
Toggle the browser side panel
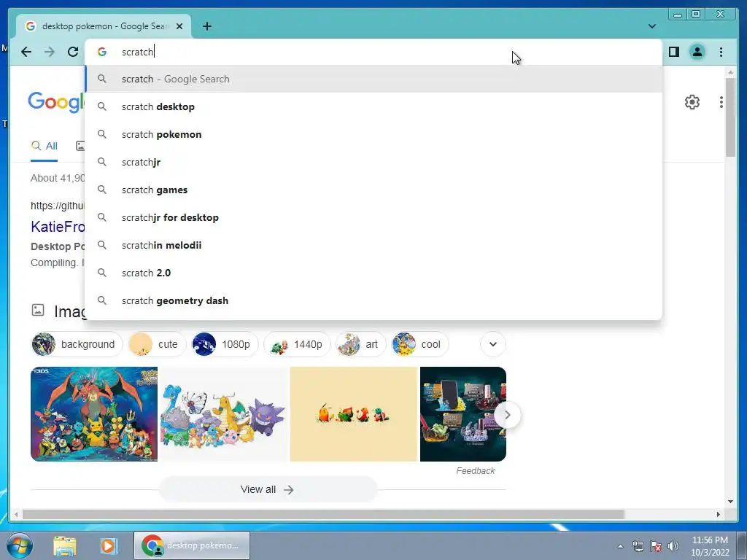[x=673, y=52]
